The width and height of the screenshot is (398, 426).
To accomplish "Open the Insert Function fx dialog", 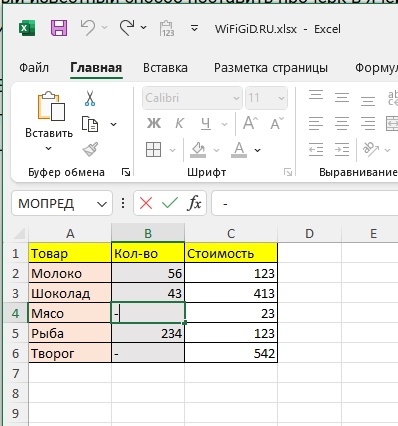I will (195, 203).
